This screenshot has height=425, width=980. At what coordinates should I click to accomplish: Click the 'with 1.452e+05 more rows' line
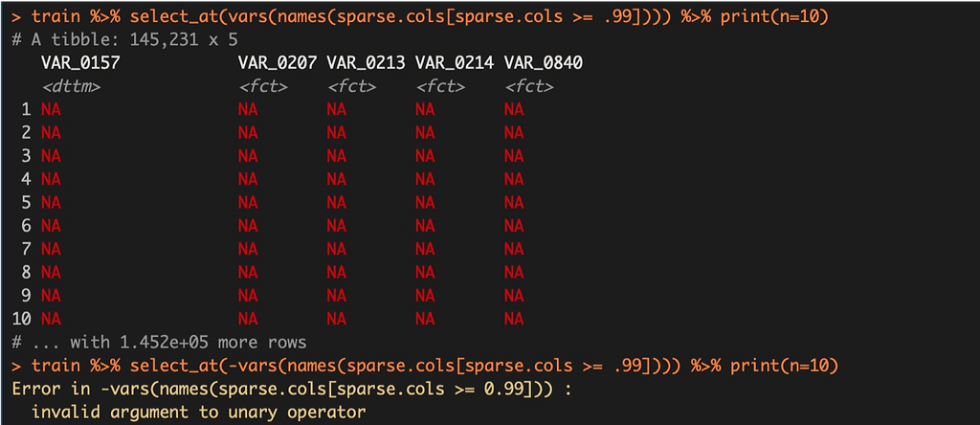point(159,343)
